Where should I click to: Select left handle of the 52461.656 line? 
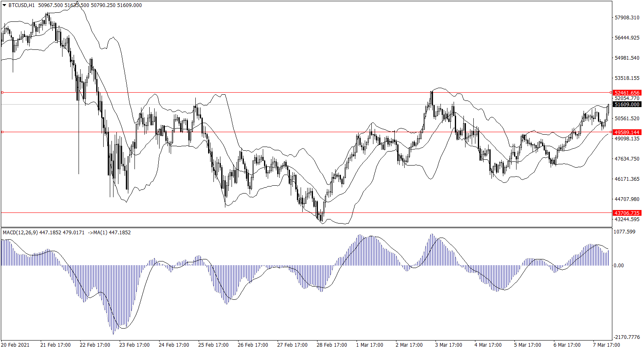[x=2, y=93]
